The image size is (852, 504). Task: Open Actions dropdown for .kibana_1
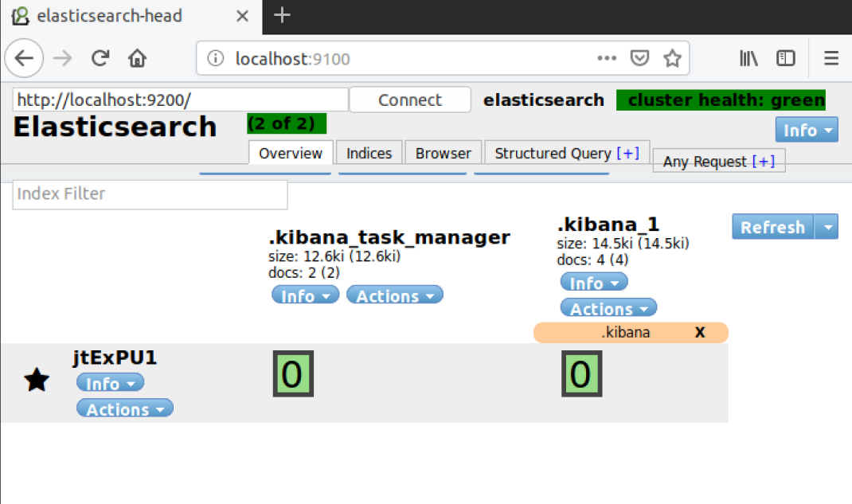(x=608, y=308)
